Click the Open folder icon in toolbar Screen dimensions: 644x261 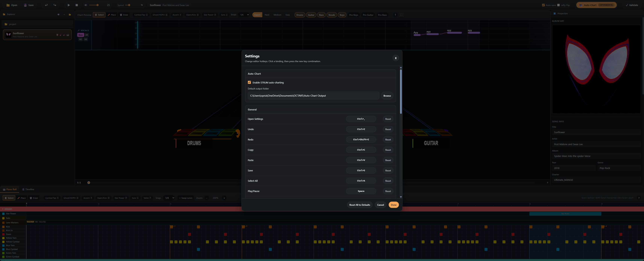[8, 5]
